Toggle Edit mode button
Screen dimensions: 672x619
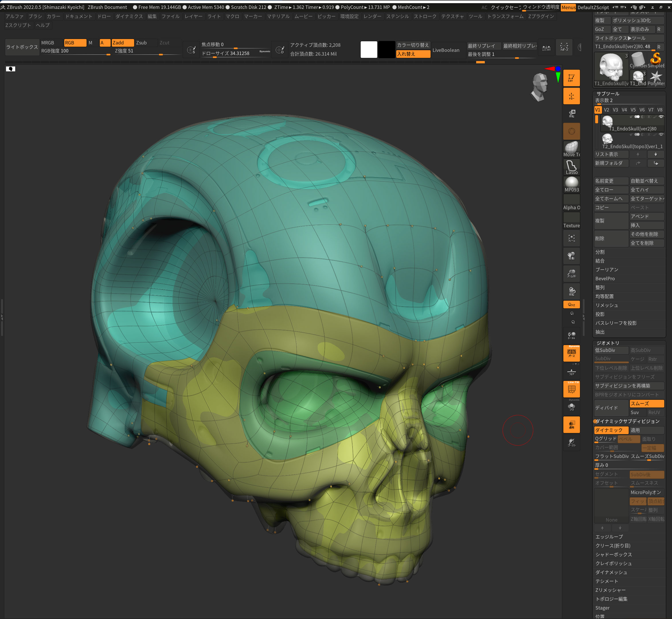571,78
